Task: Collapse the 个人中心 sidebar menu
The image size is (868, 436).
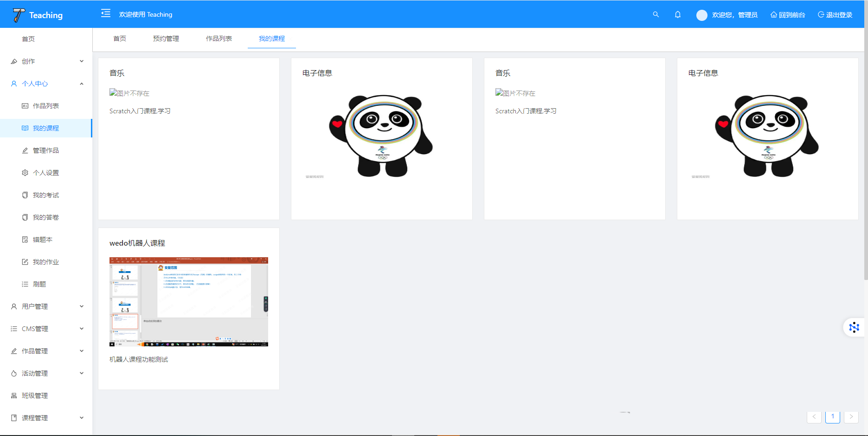Action: click(x=45, y=84)
